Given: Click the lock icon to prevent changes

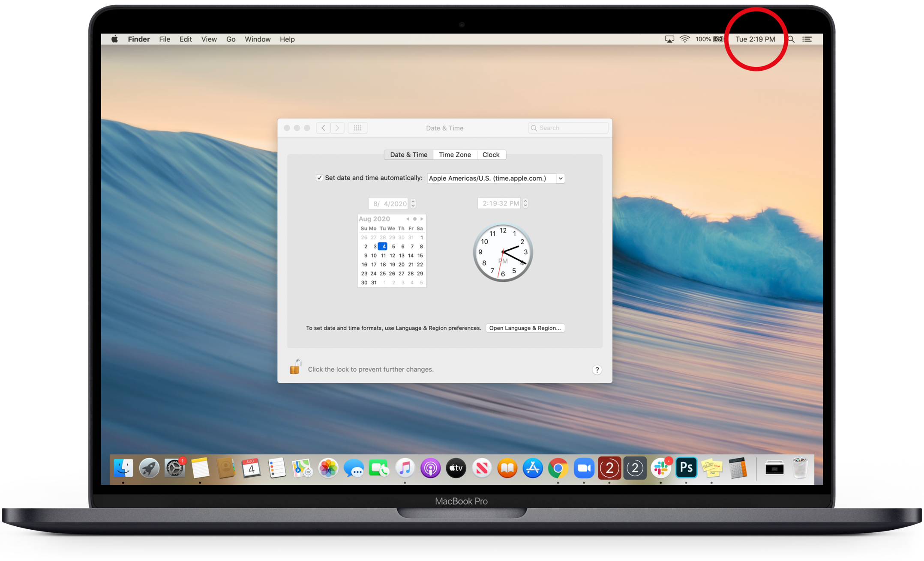Looking at the screenshot, I should (295, 367).
